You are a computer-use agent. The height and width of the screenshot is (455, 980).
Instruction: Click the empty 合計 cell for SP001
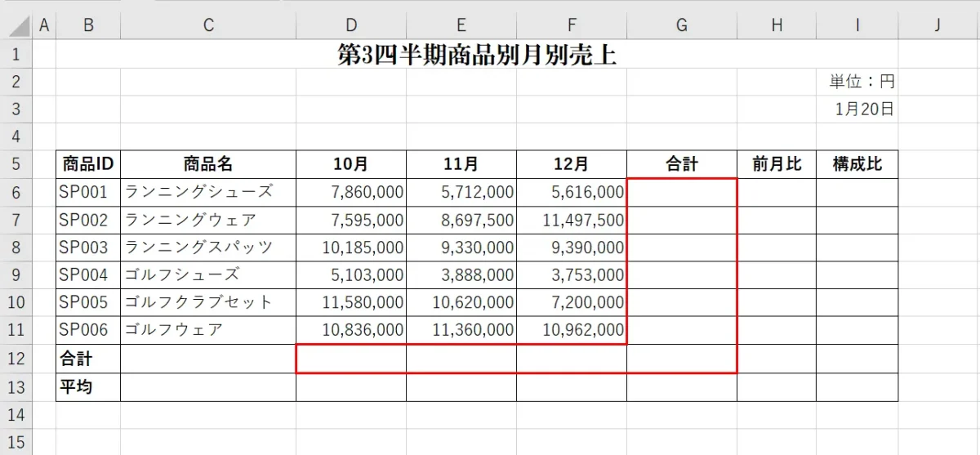click(x=681, y=192)
